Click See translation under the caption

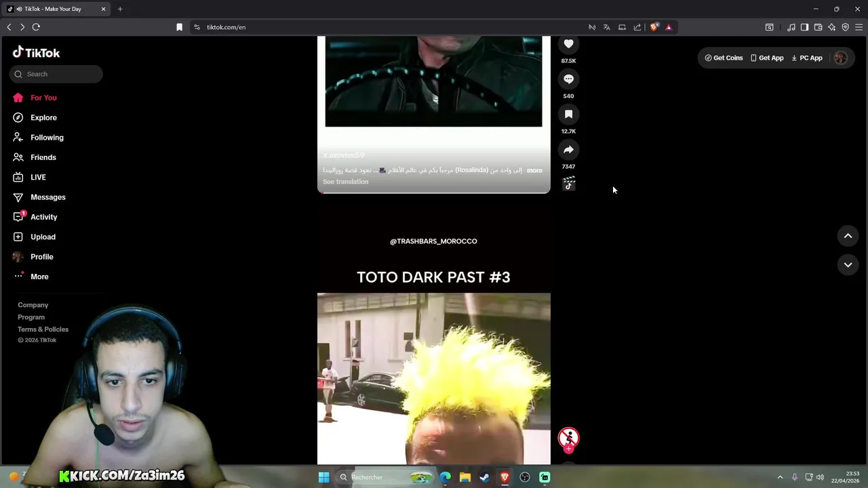click(x=346, y=182)
